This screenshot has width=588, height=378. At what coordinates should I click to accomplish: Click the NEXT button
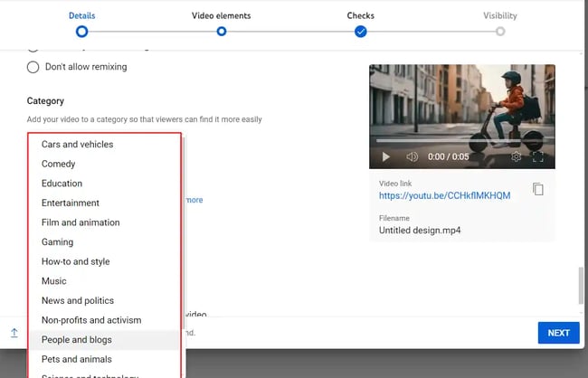tap(558, 333)
